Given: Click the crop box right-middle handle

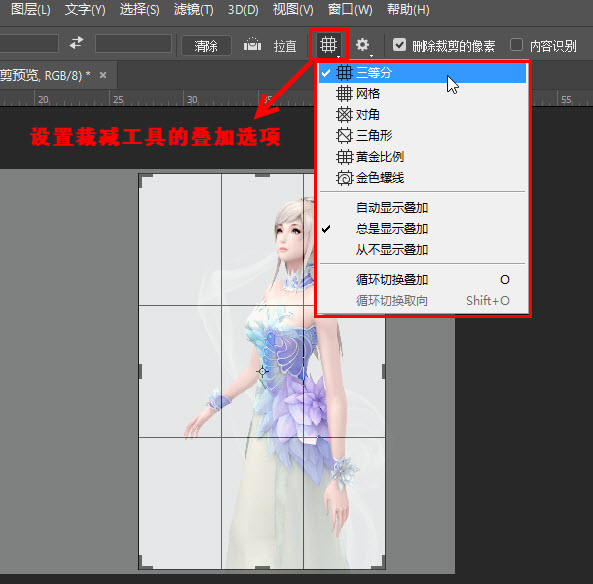Looking at the screenshot, I should 383,371.
